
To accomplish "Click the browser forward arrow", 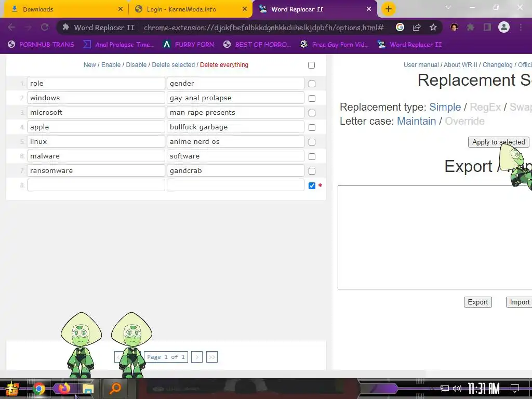I will coord(28,27).
